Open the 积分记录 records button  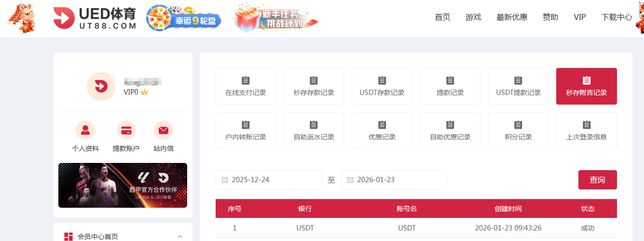(518, 131)
